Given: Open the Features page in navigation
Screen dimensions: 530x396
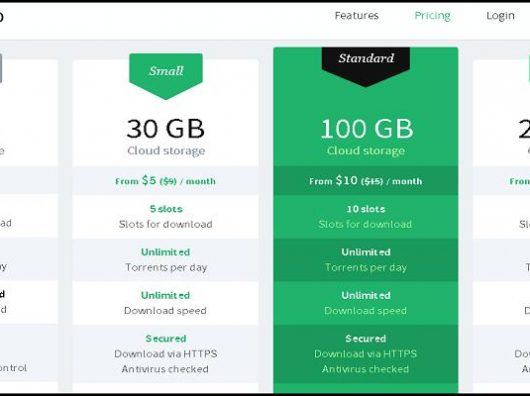Looking at the screenshot, I should (x=357, y=16).
